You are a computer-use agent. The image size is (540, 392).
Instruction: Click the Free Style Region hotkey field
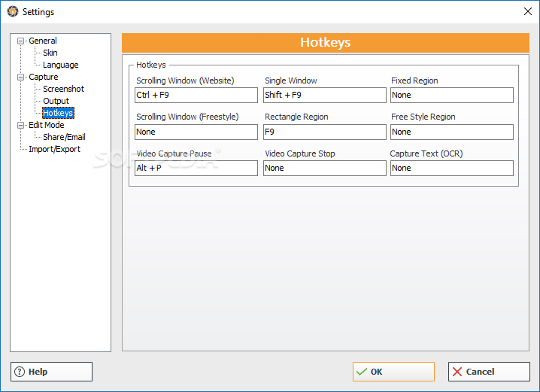coord(452,132)
